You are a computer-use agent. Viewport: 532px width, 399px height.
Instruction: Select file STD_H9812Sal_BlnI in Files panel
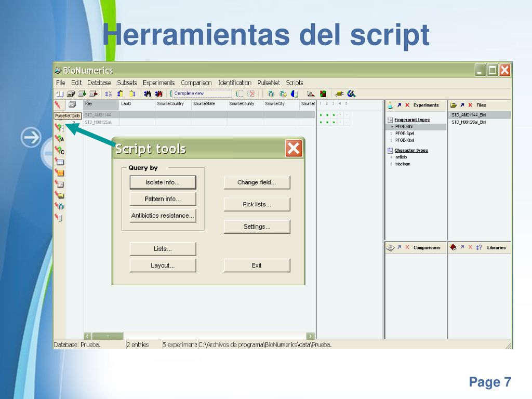[x=469, y=122]
